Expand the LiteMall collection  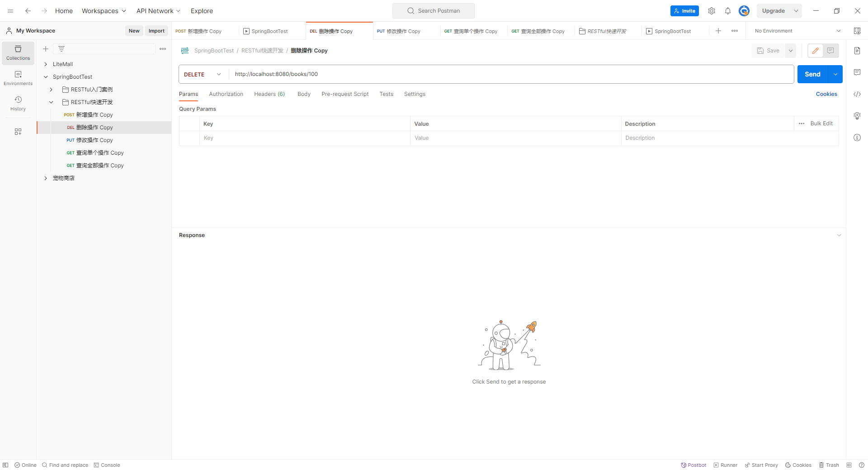tap(46, 64)
